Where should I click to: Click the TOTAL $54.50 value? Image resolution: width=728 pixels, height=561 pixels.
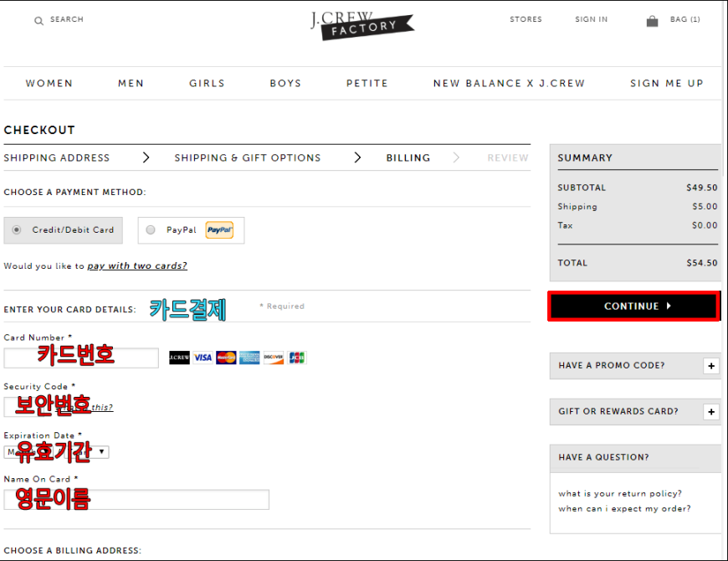click(702, 263)
